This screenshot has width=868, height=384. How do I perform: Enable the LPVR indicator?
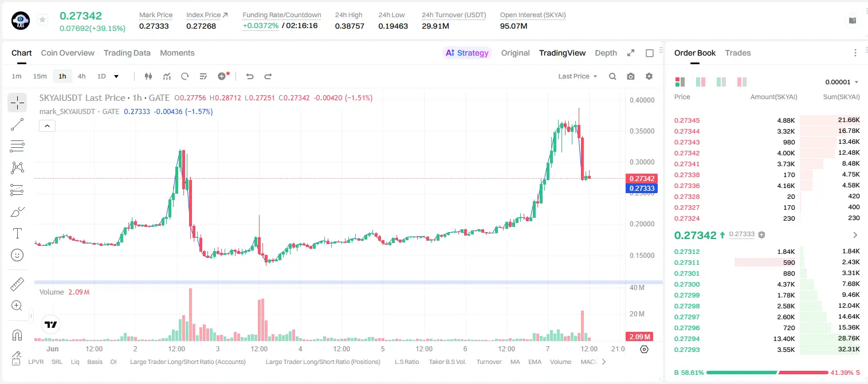[36, 362]
